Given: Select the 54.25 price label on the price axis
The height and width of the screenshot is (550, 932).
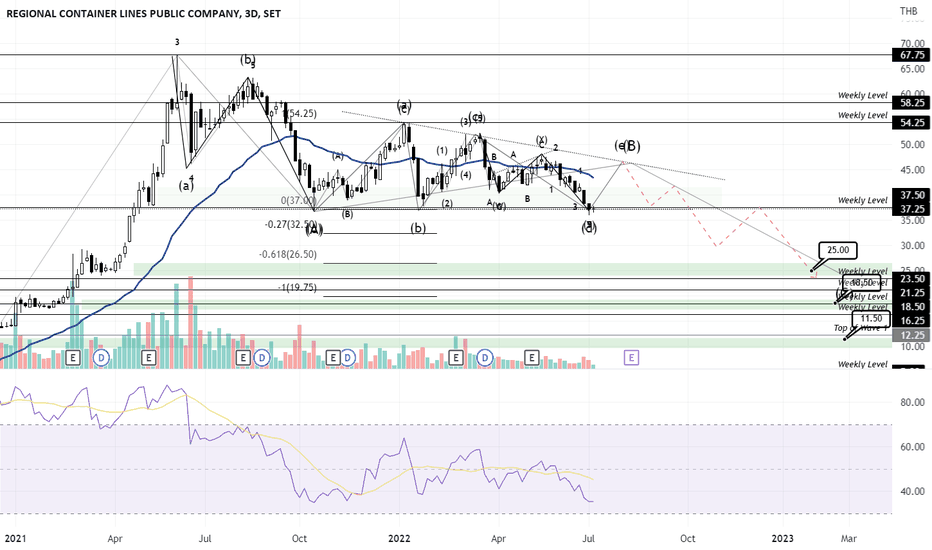Looking at the screenshot, I should tap(912, 122).
